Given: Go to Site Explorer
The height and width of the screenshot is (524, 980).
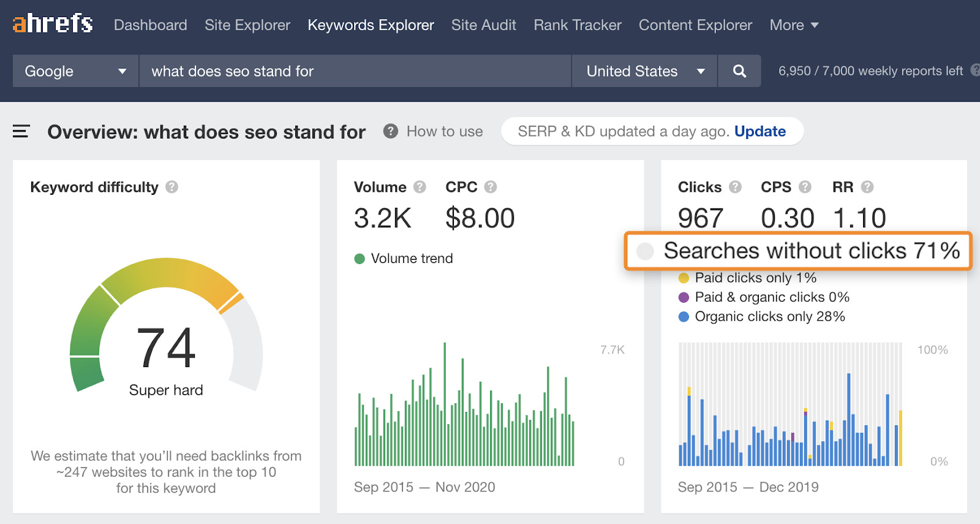Looking at the screenshot, I should pyautogui.click(x=247, y=25).
